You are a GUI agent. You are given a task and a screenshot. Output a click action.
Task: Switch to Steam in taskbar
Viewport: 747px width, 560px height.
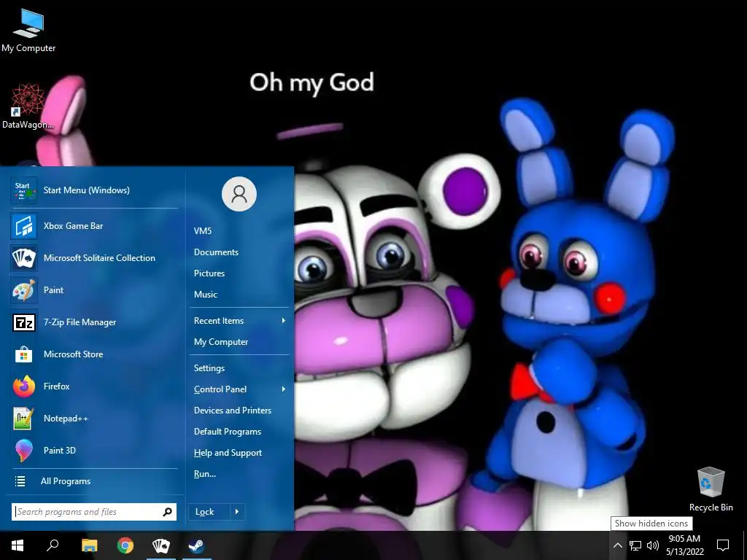[x=196, y=545]
